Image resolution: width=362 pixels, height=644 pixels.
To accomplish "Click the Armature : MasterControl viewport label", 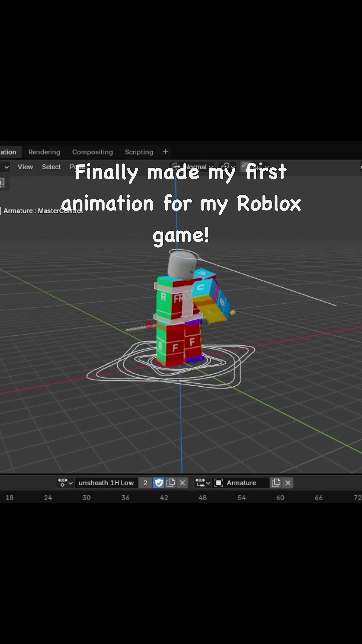I will tap(43, 211).
